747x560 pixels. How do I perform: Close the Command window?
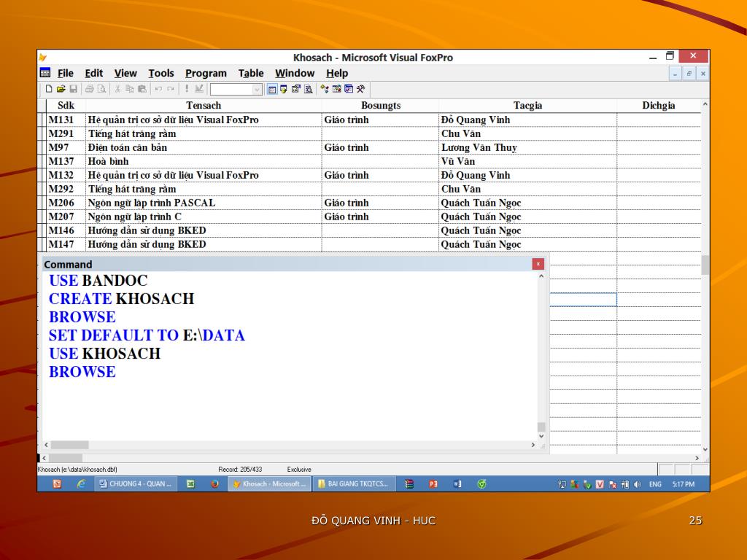pos(538,264)
